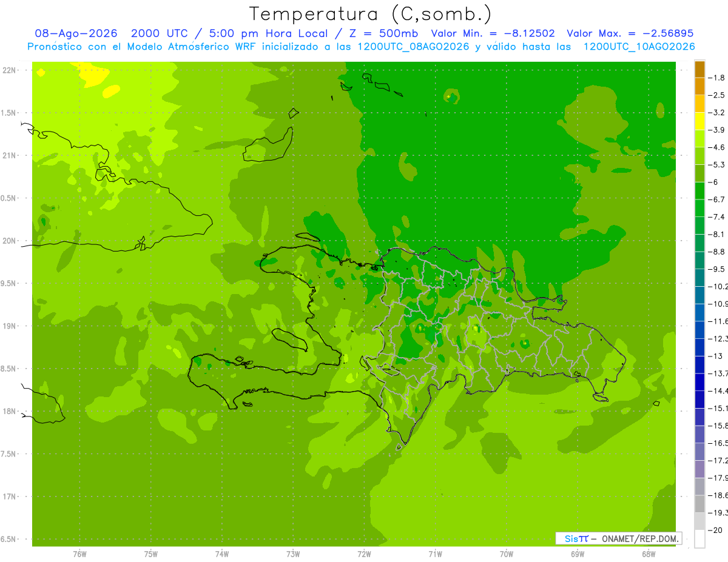Click the '17N' latitude label

point(9,497)
